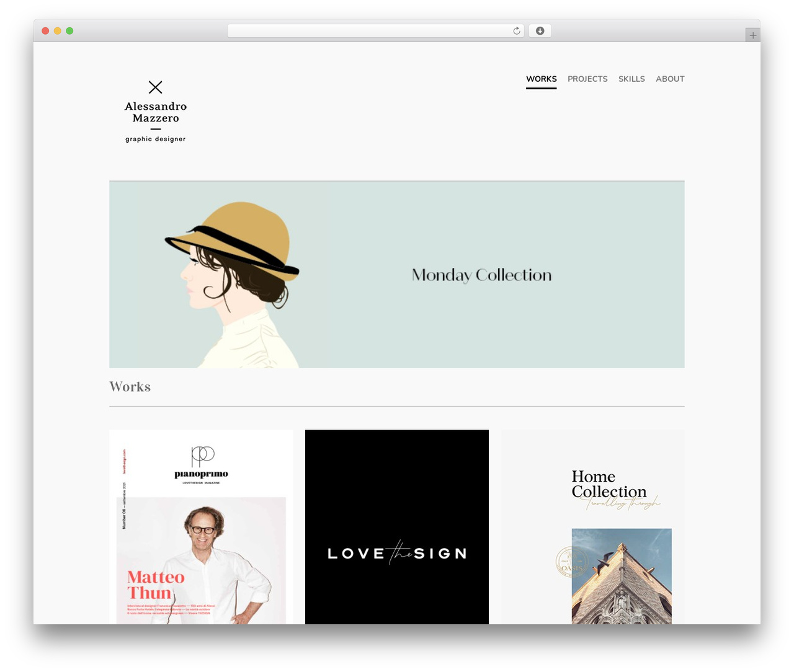
Task: Select SKILLS in the navigation menu
Action: 631,79
